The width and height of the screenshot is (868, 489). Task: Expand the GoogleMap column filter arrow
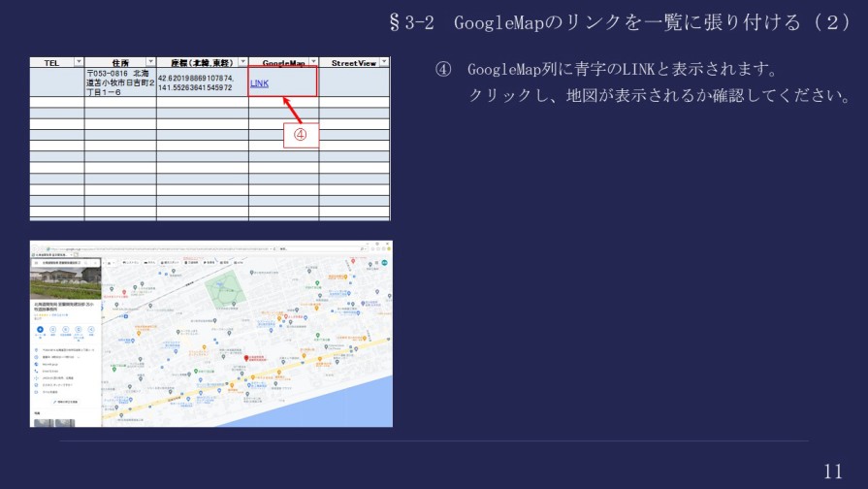pyautogui.click(x=312, y=62)
